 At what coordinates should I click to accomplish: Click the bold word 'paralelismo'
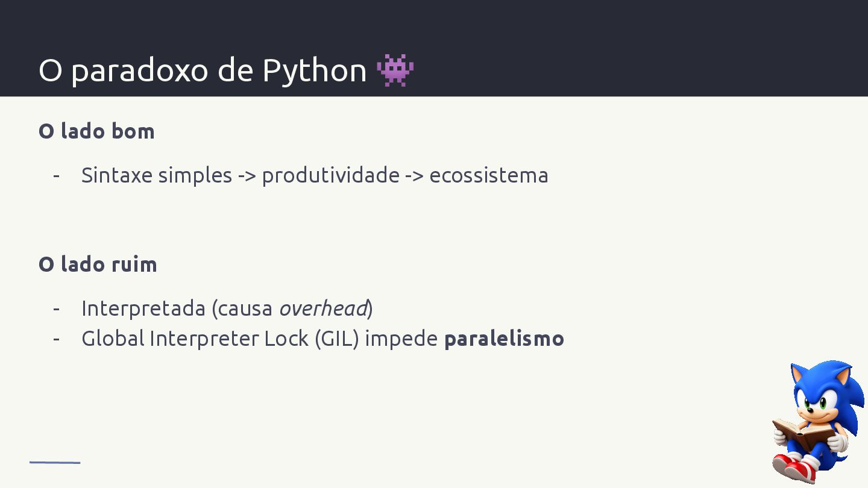click(x=504, y=339)
